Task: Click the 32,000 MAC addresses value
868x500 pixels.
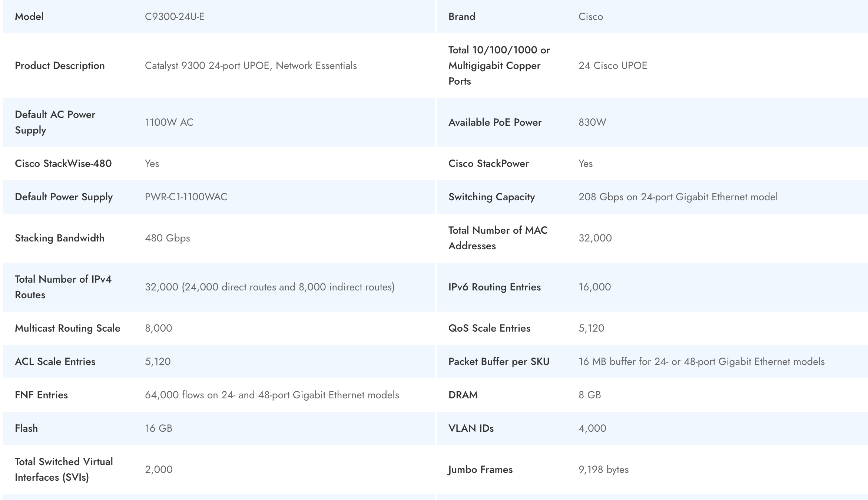Action: (595, 238)
